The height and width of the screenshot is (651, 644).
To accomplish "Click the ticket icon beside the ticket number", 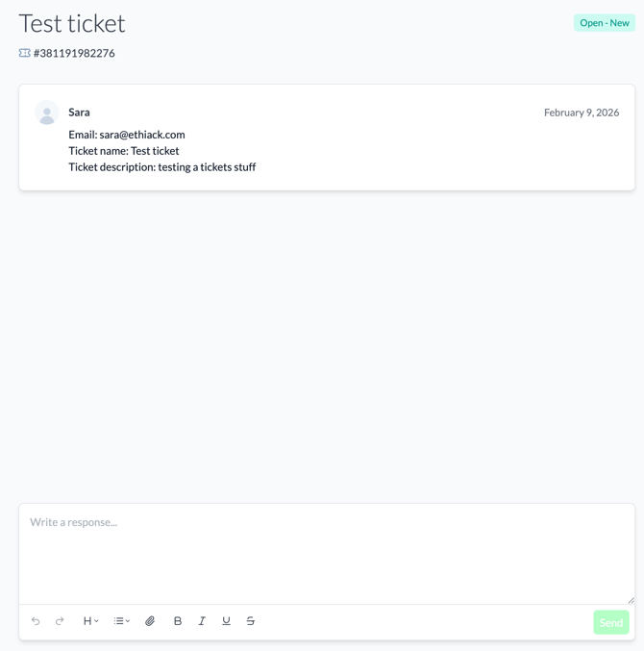I will (25, 54).
